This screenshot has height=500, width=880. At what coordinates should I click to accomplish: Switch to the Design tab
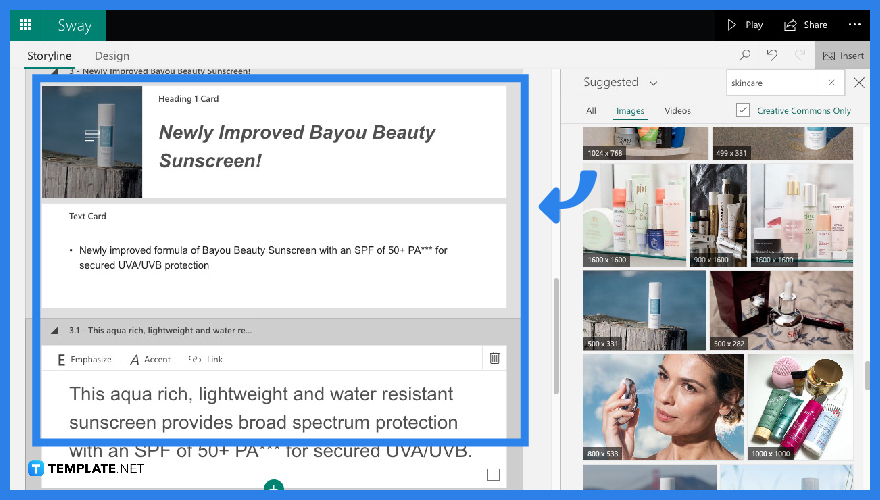[x=112, y=56]
